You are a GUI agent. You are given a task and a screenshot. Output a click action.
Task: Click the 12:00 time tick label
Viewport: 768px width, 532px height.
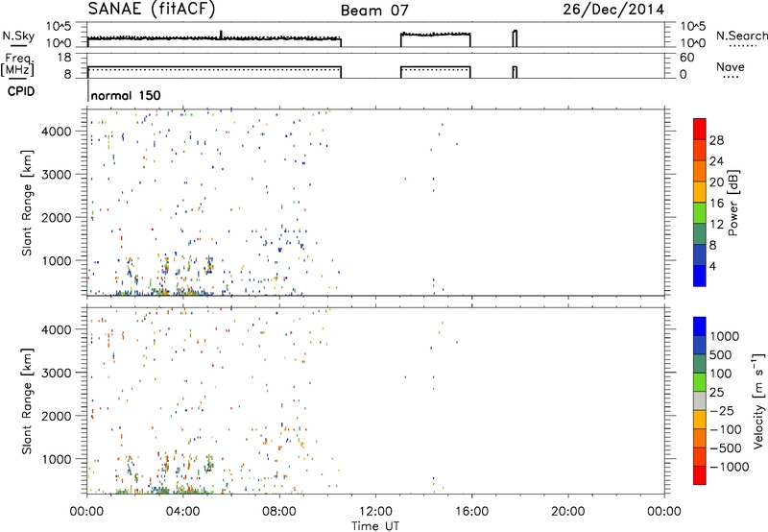375,512
